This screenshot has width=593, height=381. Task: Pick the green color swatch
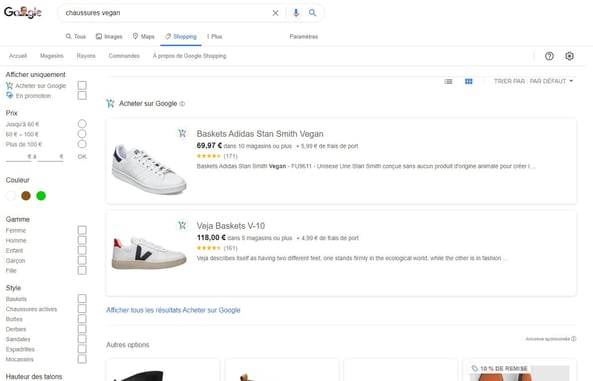click(x=41, y=196)
